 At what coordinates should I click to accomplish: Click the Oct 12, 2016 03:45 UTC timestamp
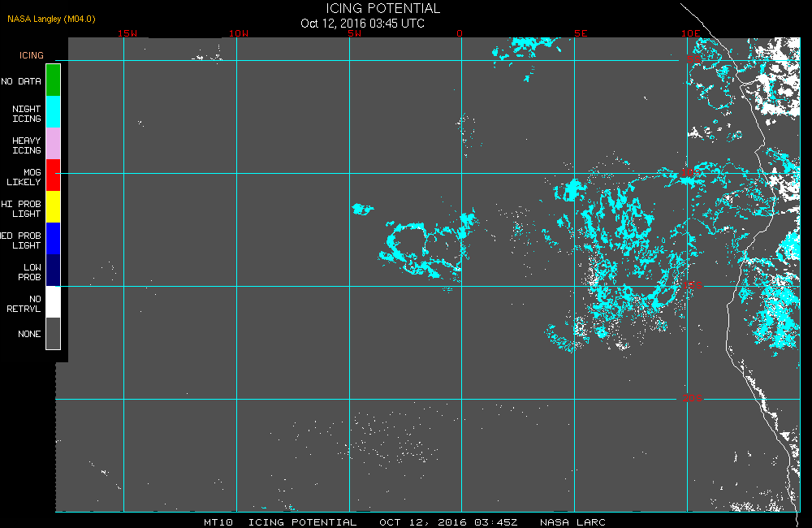coord(362,24)
